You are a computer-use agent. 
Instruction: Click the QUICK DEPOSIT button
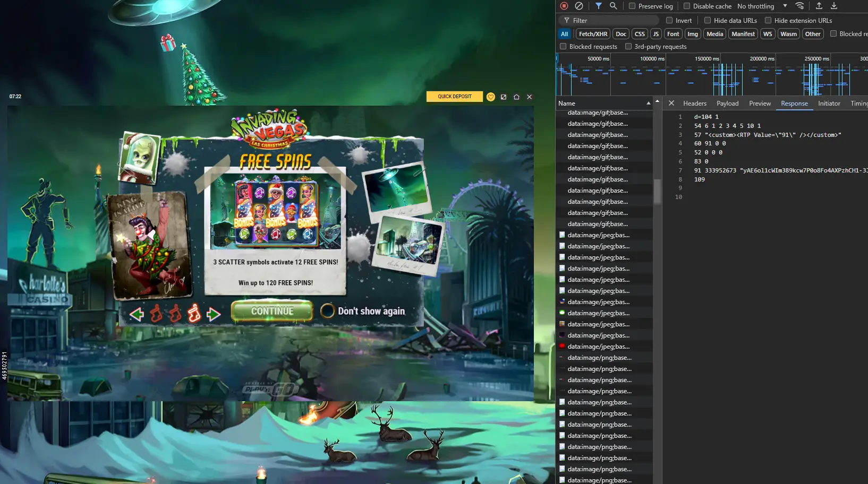point(455,97)
